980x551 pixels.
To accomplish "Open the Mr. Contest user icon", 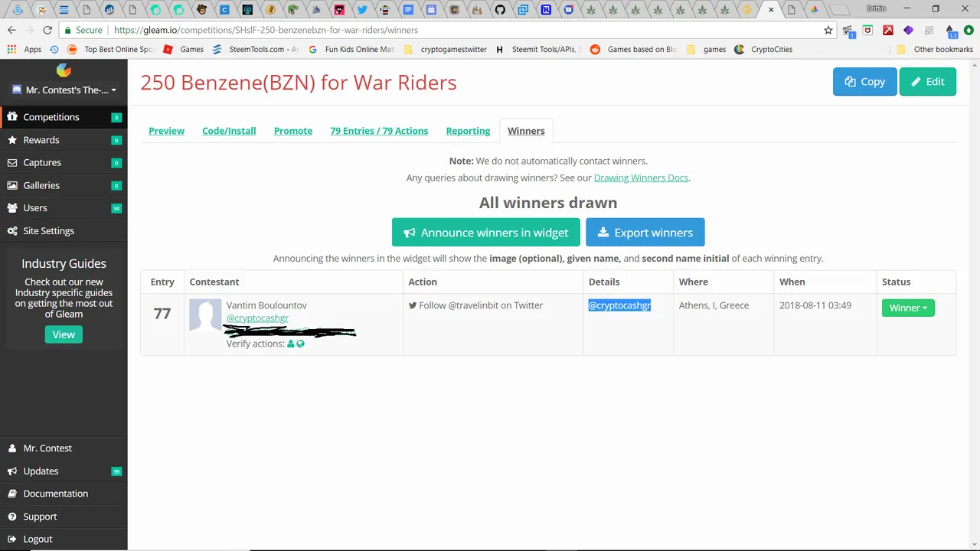I will (x=12, y=448).
